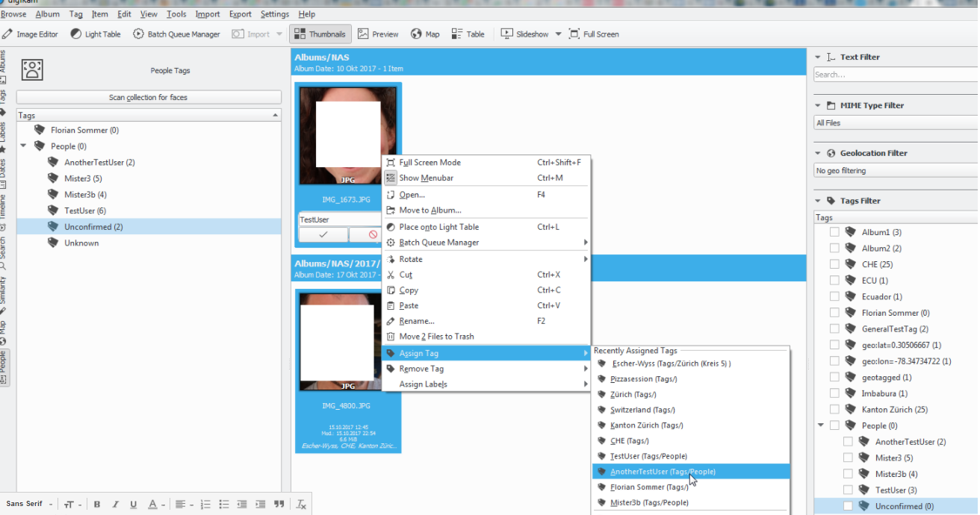980x515 pixels.
Task: Click Scan collection for faces button
Action: click(149, 98)
